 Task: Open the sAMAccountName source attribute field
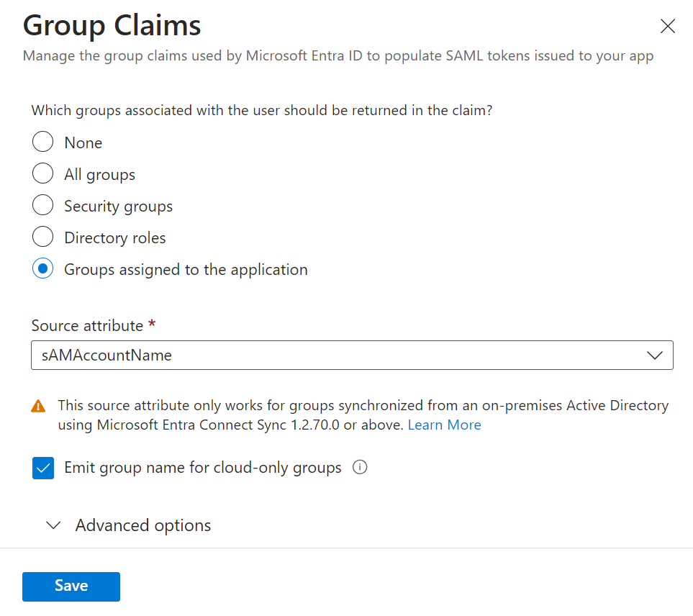click(338, 355)
